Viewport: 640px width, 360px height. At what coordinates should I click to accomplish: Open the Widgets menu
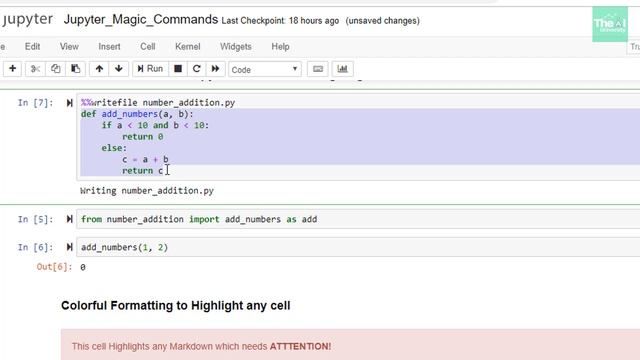[x=236, y=47]
